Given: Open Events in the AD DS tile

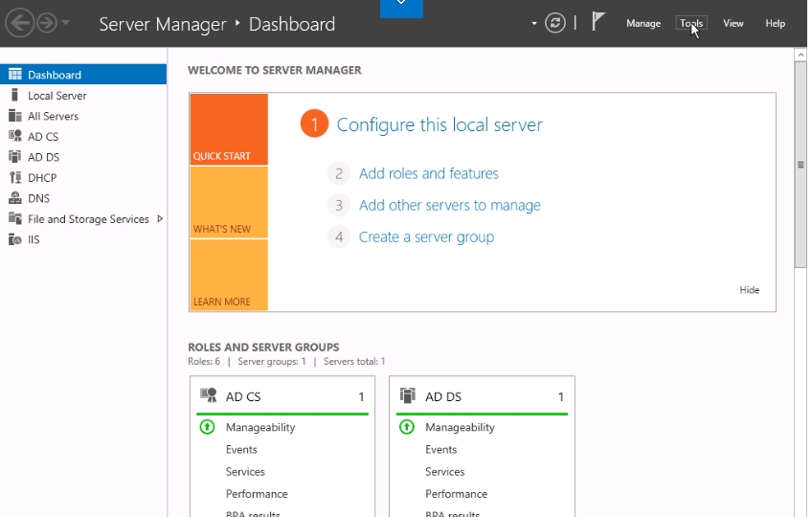Looking at the screenshot, I should click(x=440, y=450).
